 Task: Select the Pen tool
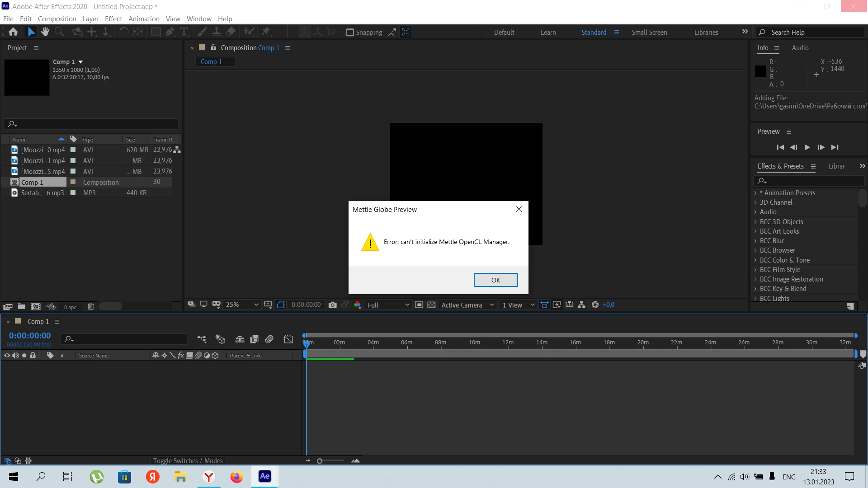[x=170, y=32]
